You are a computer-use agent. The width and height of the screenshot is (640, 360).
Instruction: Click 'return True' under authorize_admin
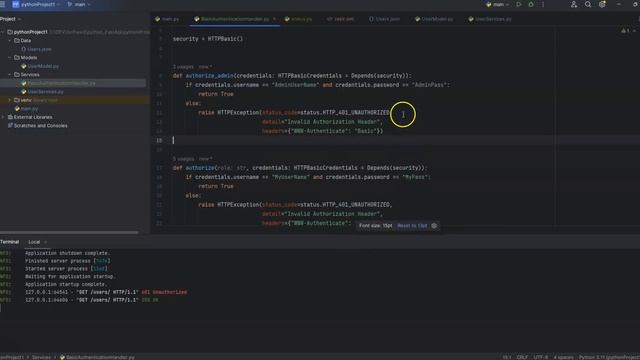216,94
